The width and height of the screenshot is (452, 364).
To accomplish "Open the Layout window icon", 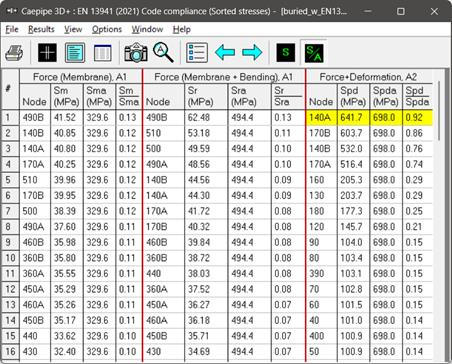I will [x=75, y=53].
